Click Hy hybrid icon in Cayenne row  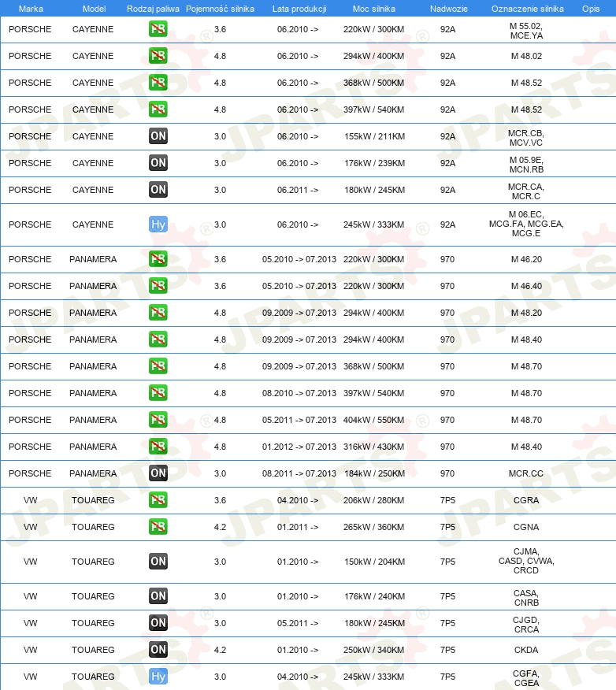[158, 224]
